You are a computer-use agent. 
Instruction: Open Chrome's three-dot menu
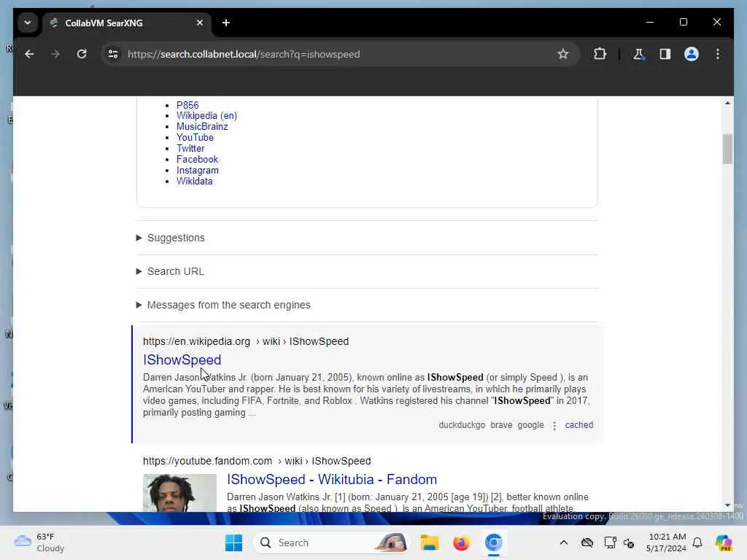point(718,54)
